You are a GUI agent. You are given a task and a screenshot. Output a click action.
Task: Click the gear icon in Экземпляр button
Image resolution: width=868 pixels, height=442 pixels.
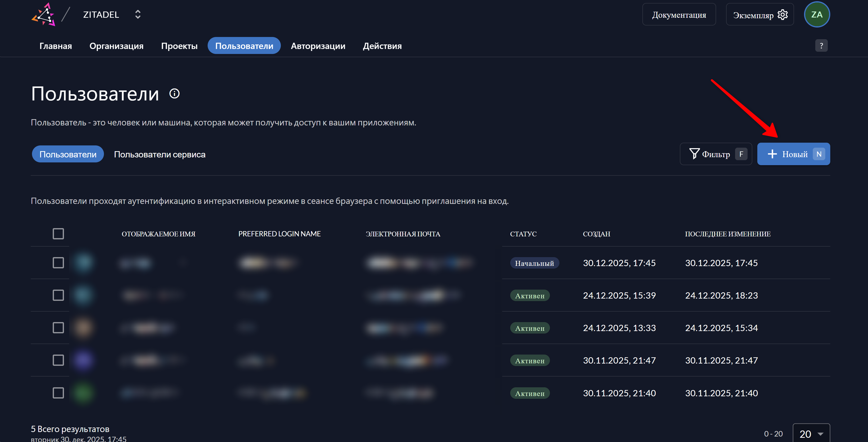coord(782,15)
